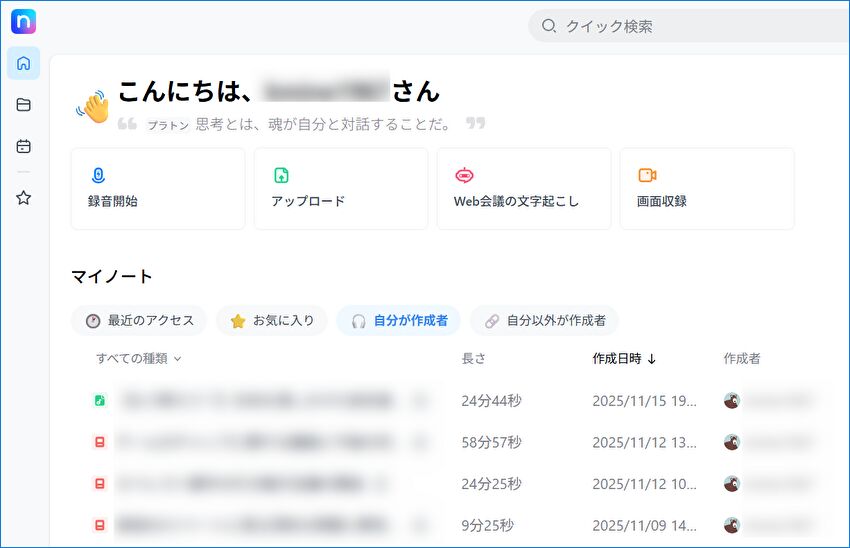The width and height of the screenshot is (850, 548).
Task: Click the Notta logo icon
Action: [23, 21]
